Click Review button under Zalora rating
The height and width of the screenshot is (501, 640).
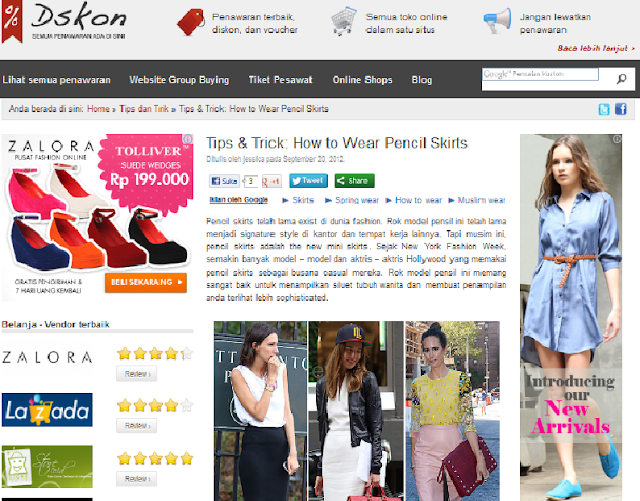[136, 374]
